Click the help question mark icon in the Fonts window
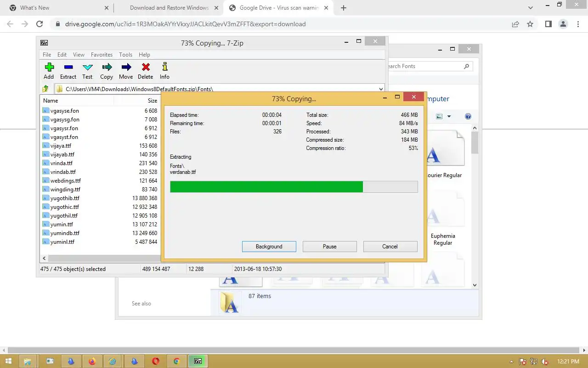 pyautogui.click(x=468, y=116)
